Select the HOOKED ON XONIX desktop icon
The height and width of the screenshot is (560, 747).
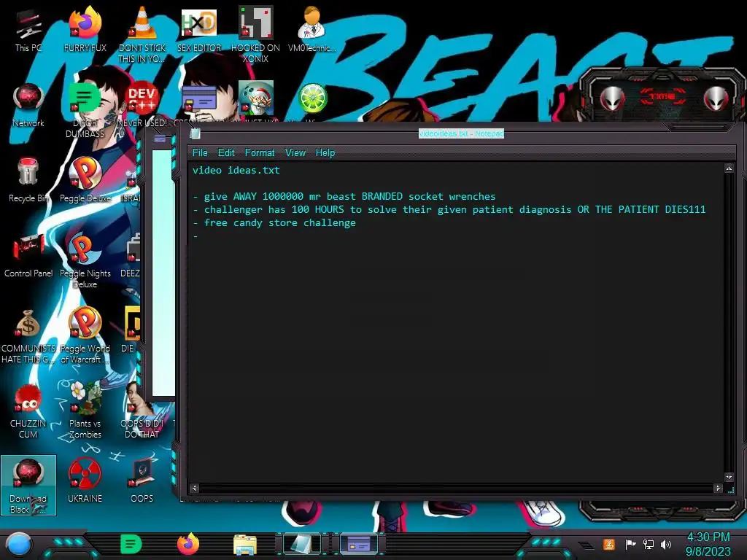[x=255, y=34]
